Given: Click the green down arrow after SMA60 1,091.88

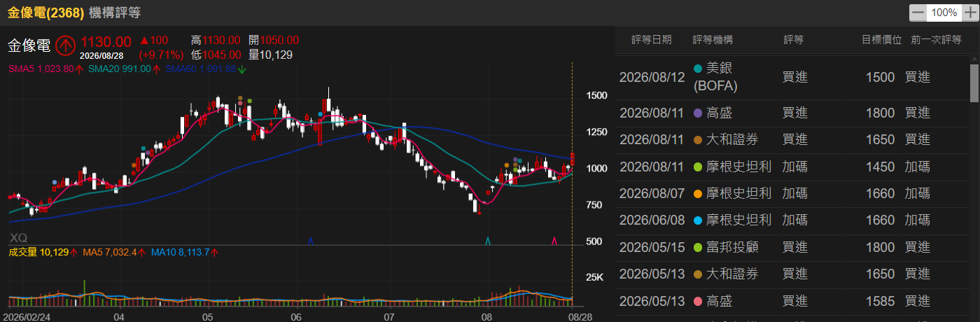Looking at the screenshot, I should (241, 69).
